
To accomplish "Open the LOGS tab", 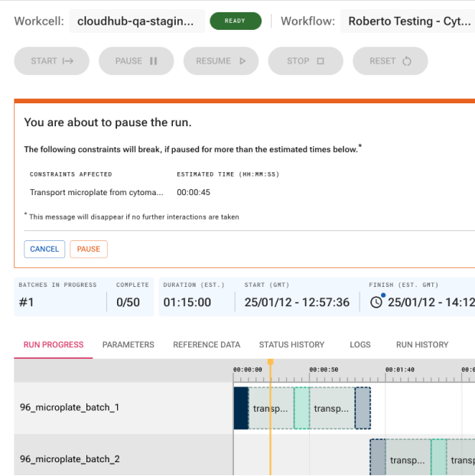I will (360, 344).
